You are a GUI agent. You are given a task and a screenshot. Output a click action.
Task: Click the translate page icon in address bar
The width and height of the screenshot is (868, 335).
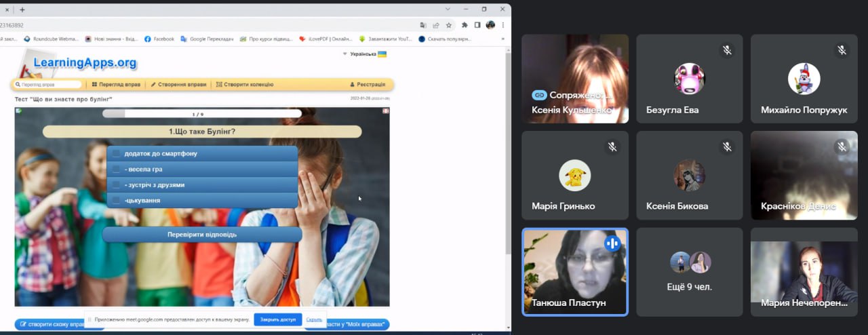(423, 25)
